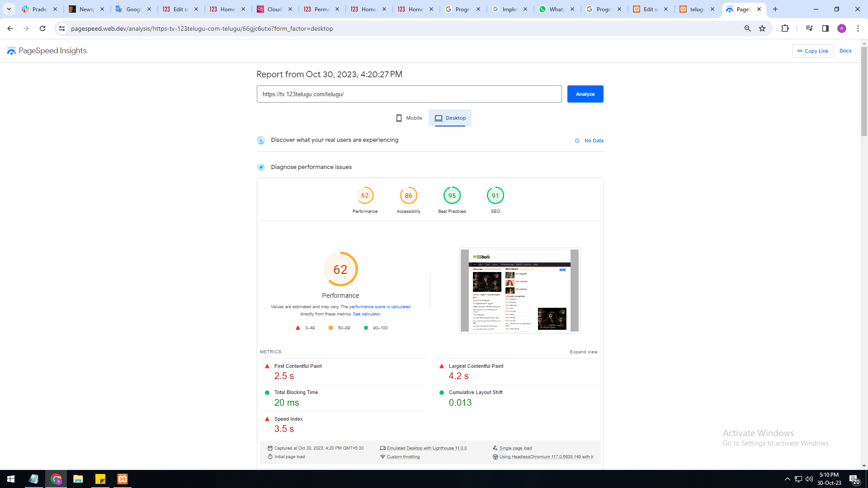Click the page screenshot thumbnail
868x488 pixels.
(519, 291)
